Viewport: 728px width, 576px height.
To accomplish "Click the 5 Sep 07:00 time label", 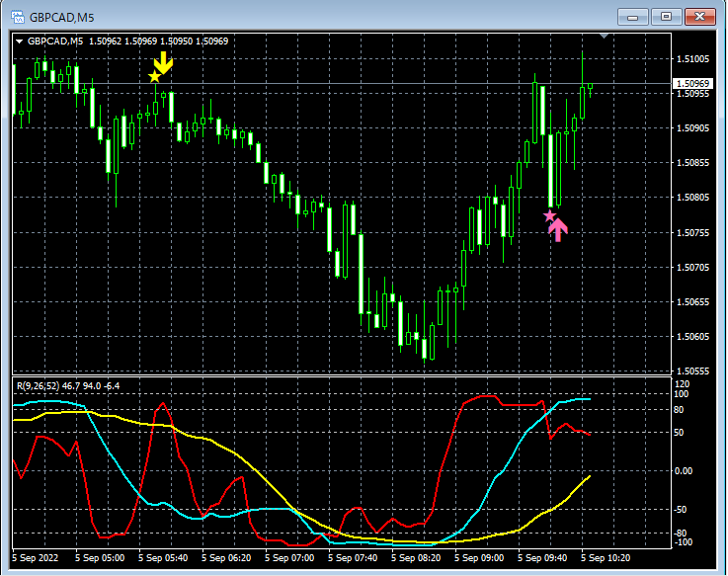I will pos(289,558).
